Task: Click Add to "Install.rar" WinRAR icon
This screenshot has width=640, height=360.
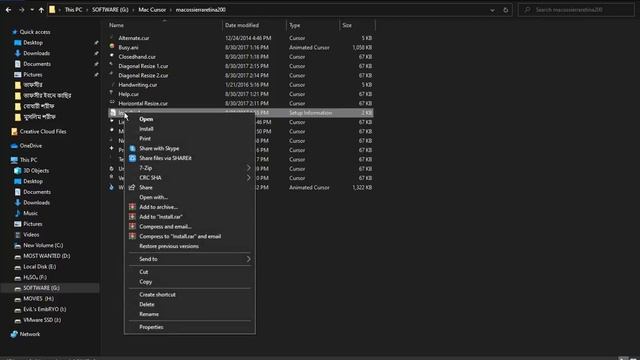Action: point(132,217)
